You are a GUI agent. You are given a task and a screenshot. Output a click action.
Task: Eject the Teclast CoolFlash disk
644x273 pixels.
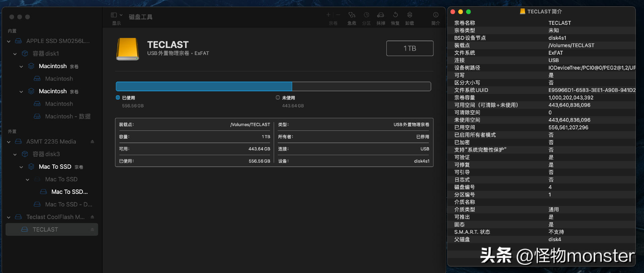pyautogui.click(x=92, y=217)
